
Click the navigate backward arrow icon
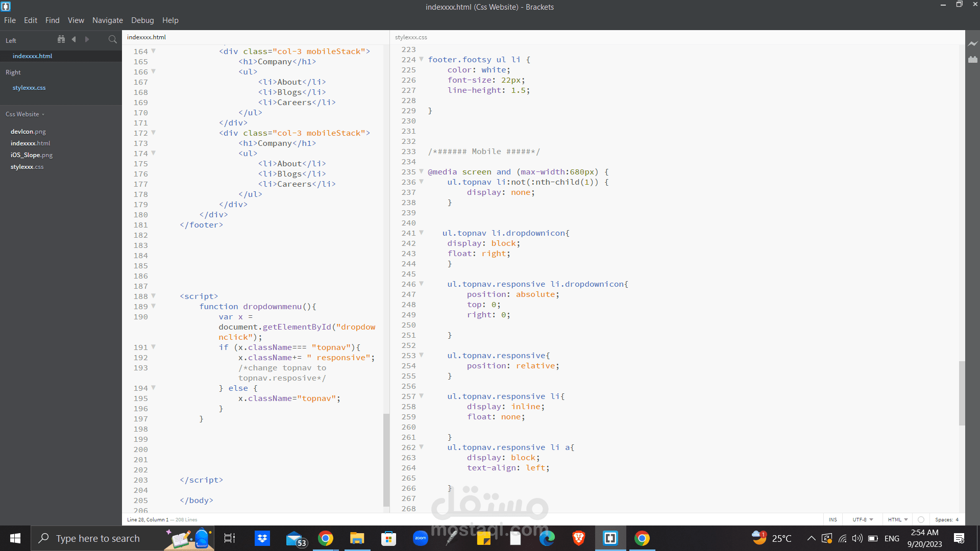pyautogui.click(x=74, y=39)
